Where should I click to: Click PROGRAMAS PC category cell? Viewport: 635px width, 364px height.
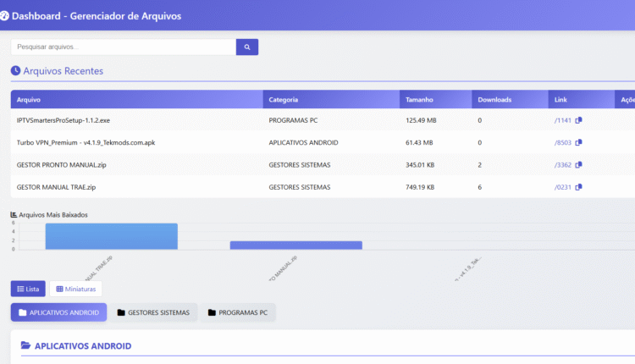[x=293, y=120]
